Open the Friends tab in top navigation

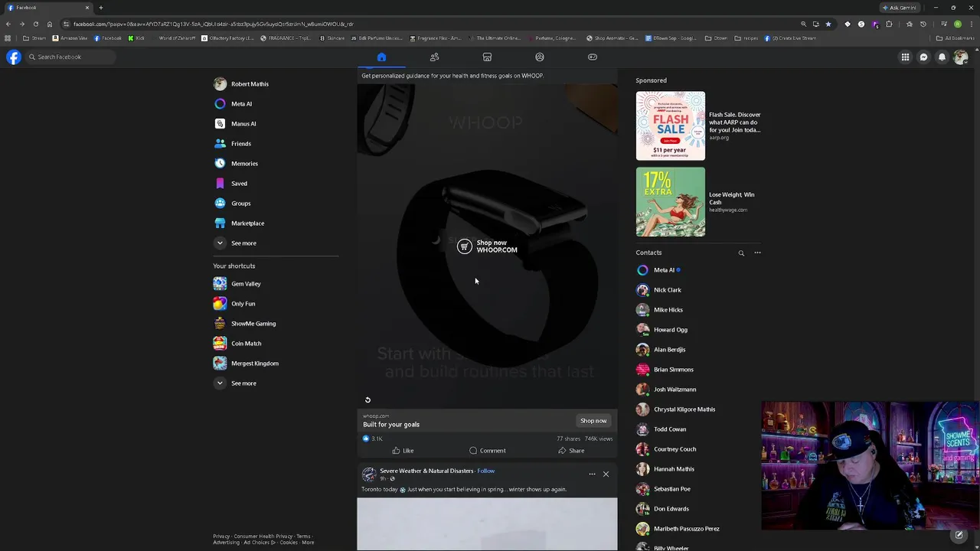tap(434, 57)
